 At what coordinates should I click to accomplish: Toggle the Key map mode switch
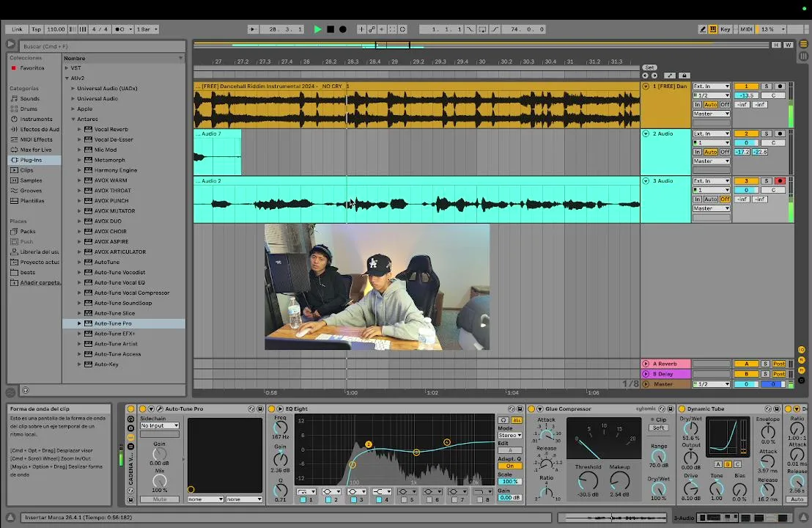tap(725, 29)
